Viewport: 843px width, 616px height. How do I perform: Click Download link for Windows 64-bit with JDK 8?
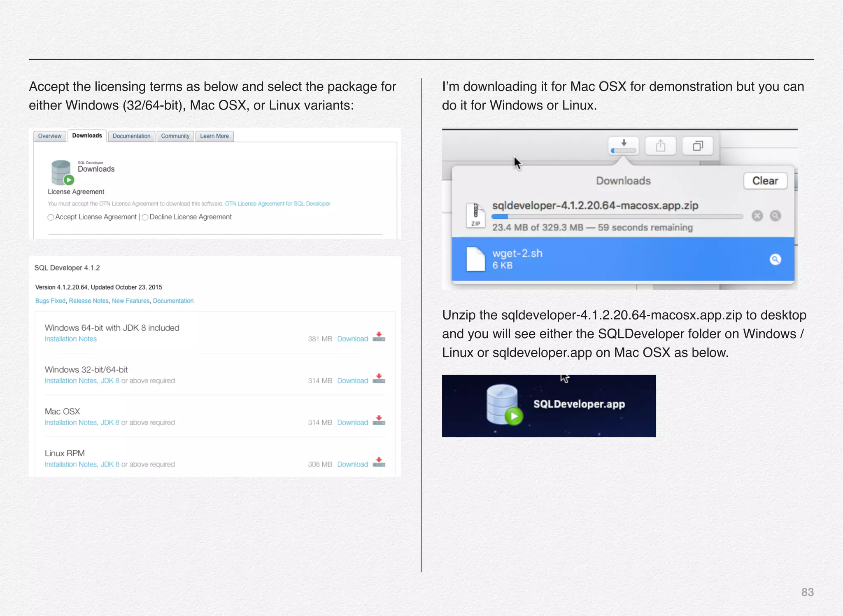tap(353, 339)
